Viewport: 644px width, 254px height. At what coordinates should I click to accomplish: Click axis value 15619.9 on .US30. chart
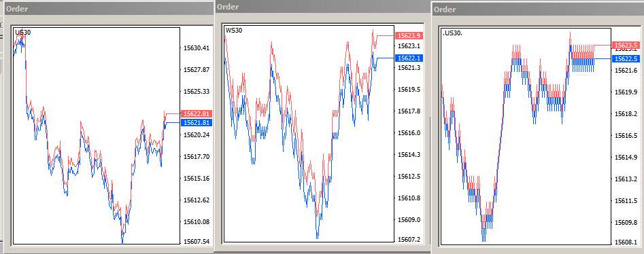[x=626, y=92]
